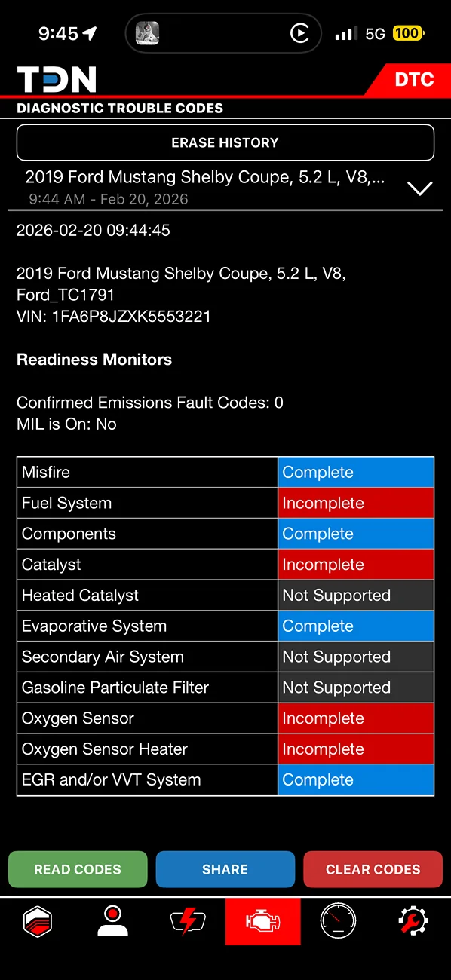Open the gauge dashboard icon

click(338, 921)
